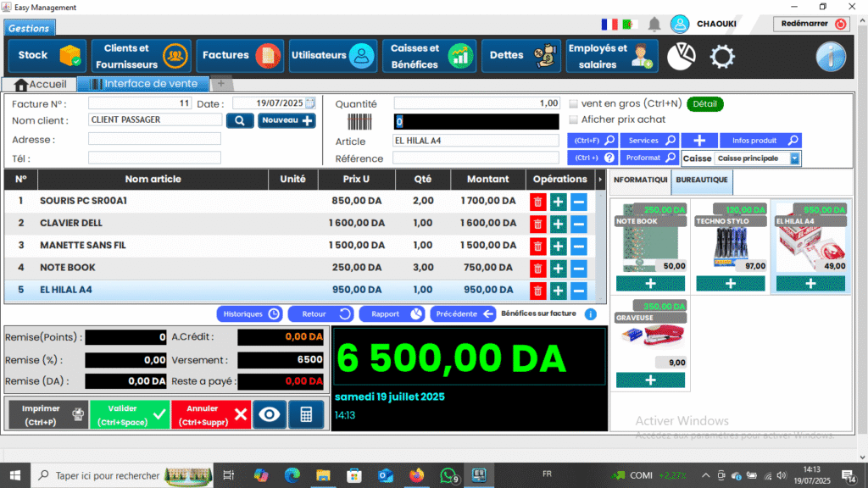Click the Versement input field
The image size is (868, 488).
click(281, 359)
